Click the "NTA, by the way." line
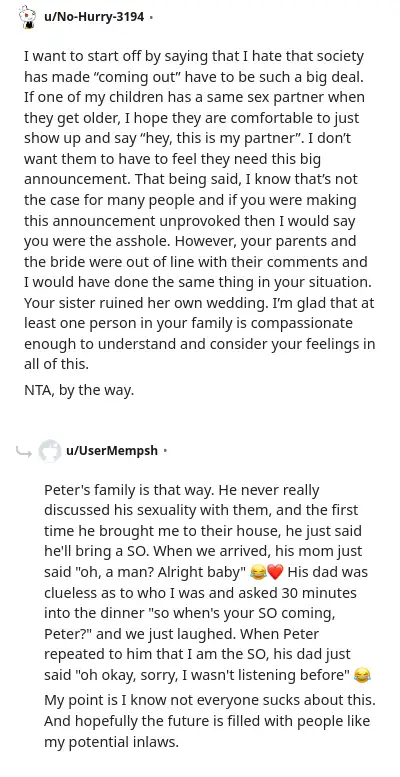Viewport: 400px width, 777px height. (79, 390)
